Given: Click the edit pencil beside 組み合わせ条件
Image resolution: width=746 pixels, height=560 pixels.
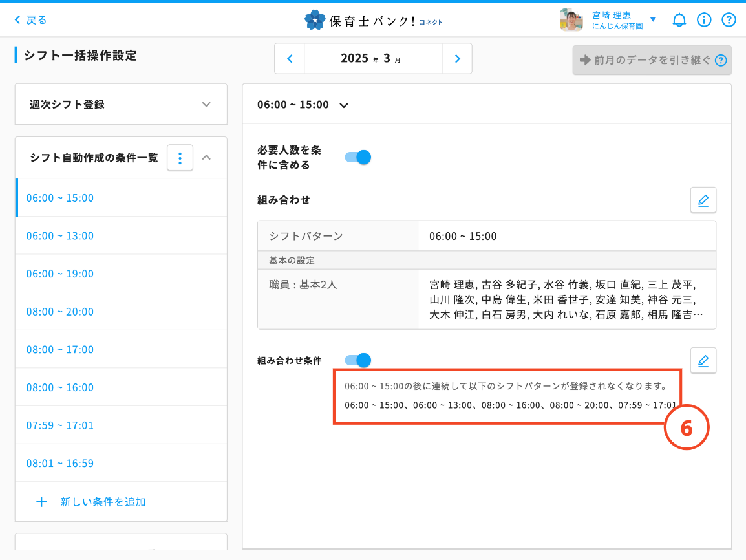Looking at the screenshot, I should (703, 360).
